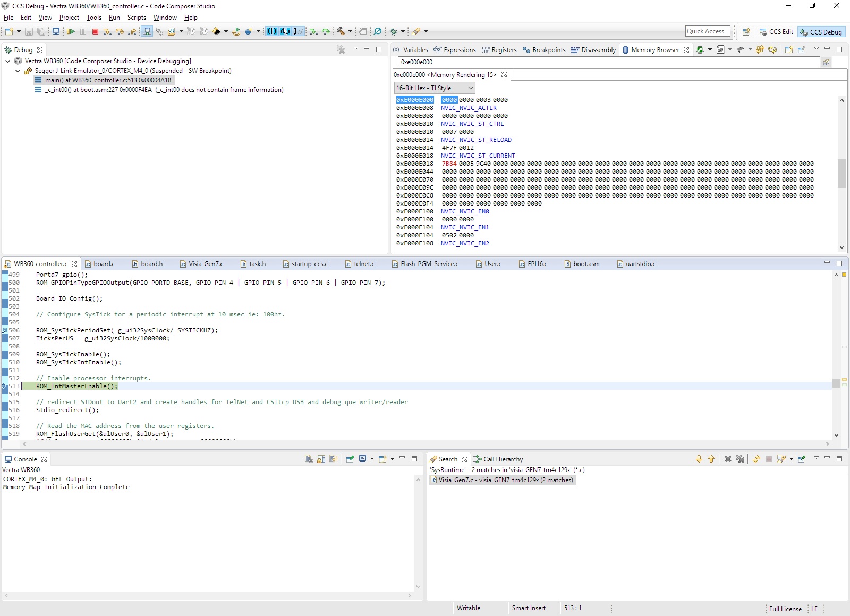Click Show Next Match arrow in Search view
850x616 pixels.
(x=699, y=459)
